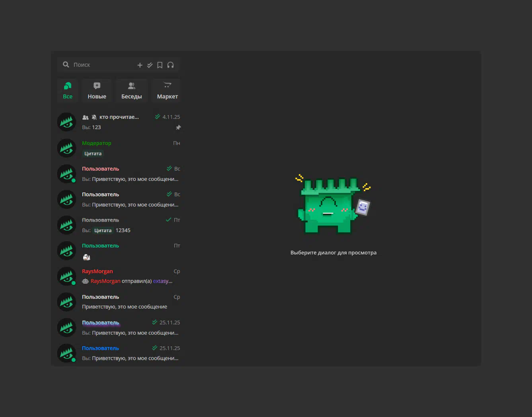
Task: Click the headphones support icon
Action: [x=170, y=65]
